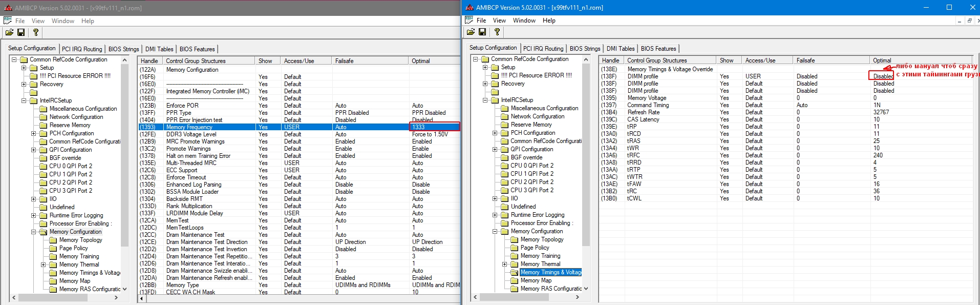Click Optimal column header in right table
Screen dimensions: 980x305
click(x=921, y=60)
